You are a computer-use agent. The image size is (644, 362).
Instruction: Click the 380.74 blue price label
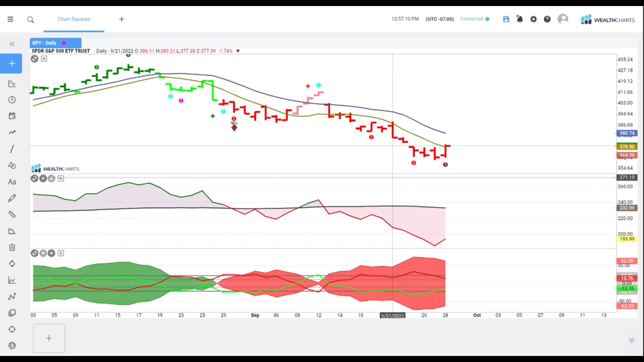point(627,133)
